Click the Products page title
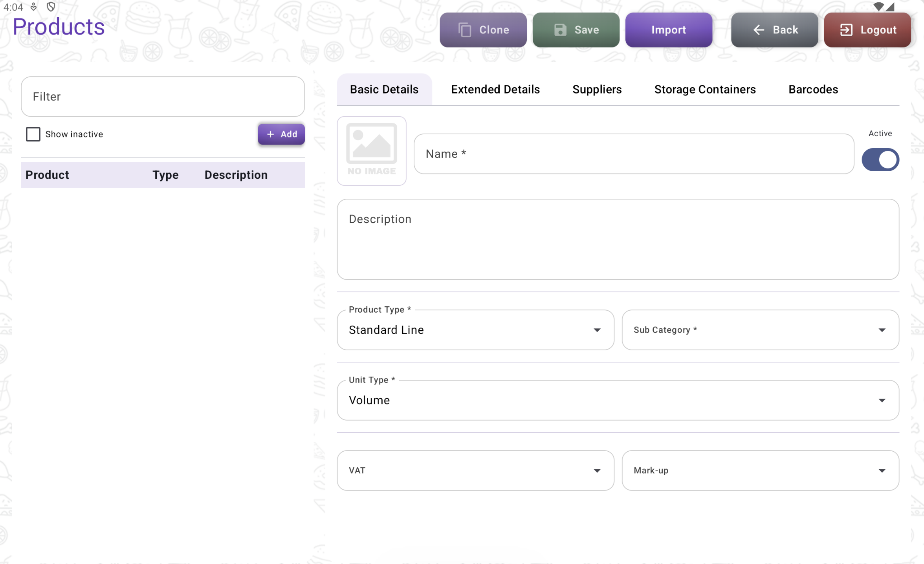924x564 pixels. [x=59, y=27]
